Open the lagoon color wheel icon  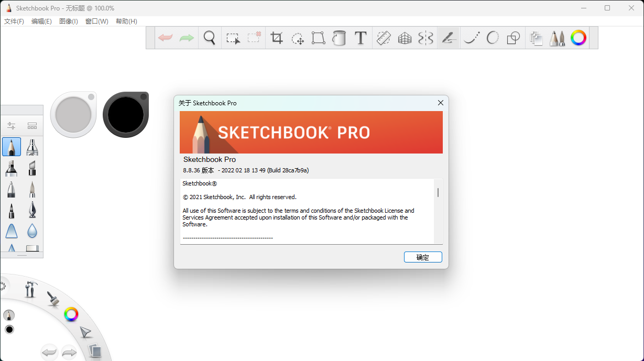tap(71, 314)
